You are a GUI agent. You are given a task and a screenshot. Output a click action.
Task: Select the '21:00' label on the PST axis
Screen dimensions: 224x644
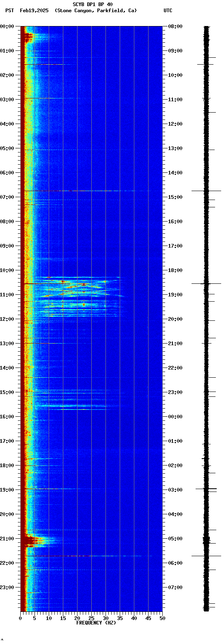pos(7,539)
